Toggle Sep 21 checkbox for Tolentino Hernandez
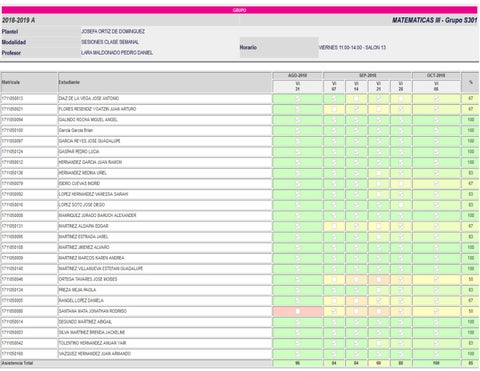 click(378, 343)
